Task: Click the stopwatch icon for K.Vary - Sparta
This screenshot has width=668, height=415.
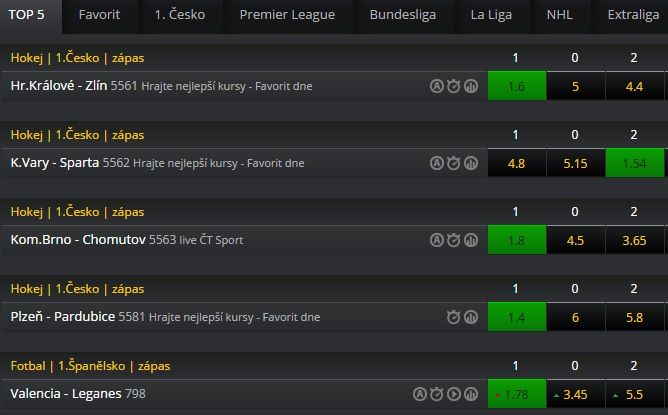Action: (x=453, y=163)
